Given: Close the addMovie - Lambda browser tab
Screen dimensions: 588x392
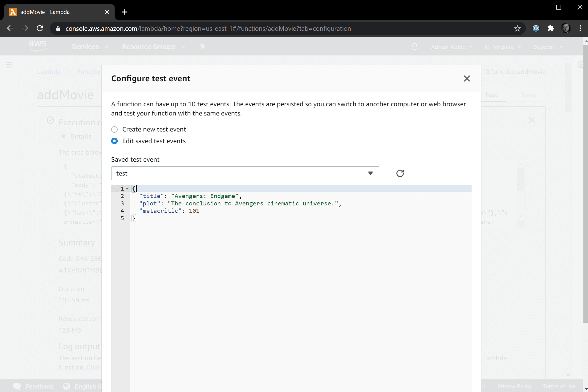Looking at the screenshot, I should 107,12.
